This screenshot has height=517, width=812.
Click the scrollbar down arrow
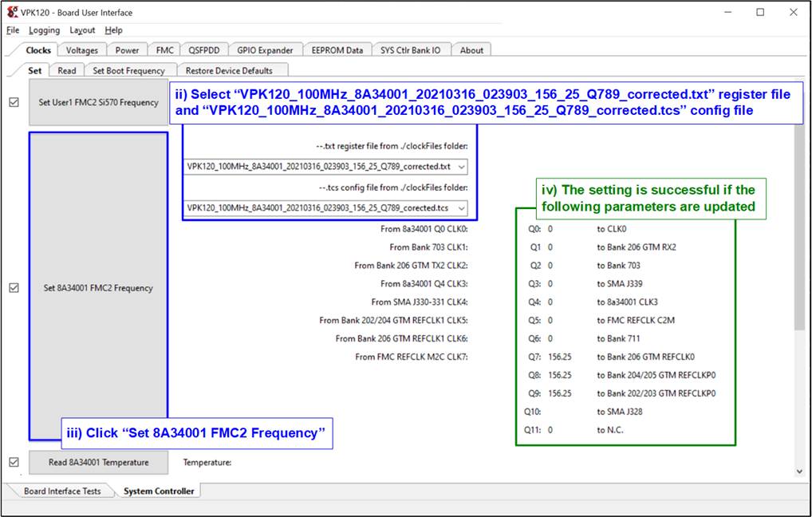[799, 471]
